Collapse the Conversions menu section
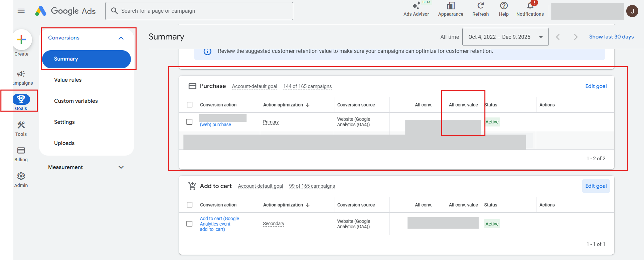This screenshot has height=260, width=644. point(121,38)
